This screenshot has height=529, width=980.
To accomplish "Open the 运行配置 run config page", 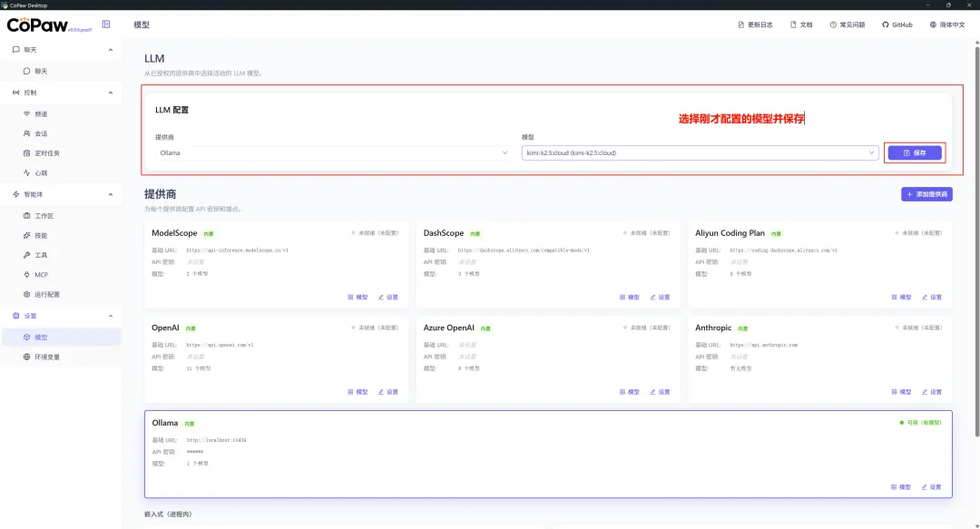I will click(62, 295).
